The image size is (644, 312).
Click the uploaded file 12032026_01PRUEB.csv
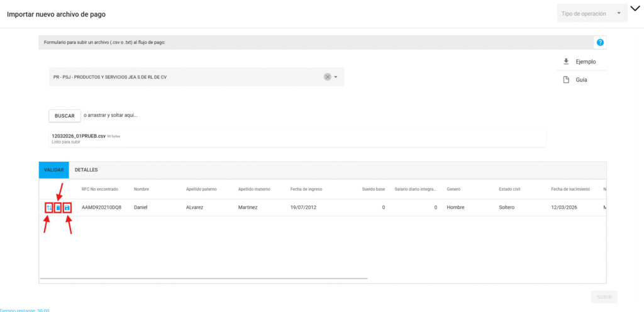(x=79, y=136)
